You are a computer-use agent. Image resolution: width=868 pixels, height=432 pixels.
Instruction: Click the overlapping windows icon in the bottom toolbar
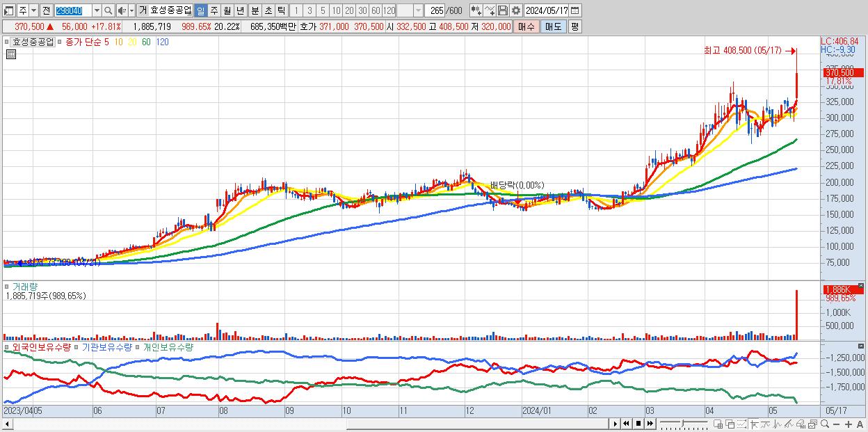click(x=730, y=424)
